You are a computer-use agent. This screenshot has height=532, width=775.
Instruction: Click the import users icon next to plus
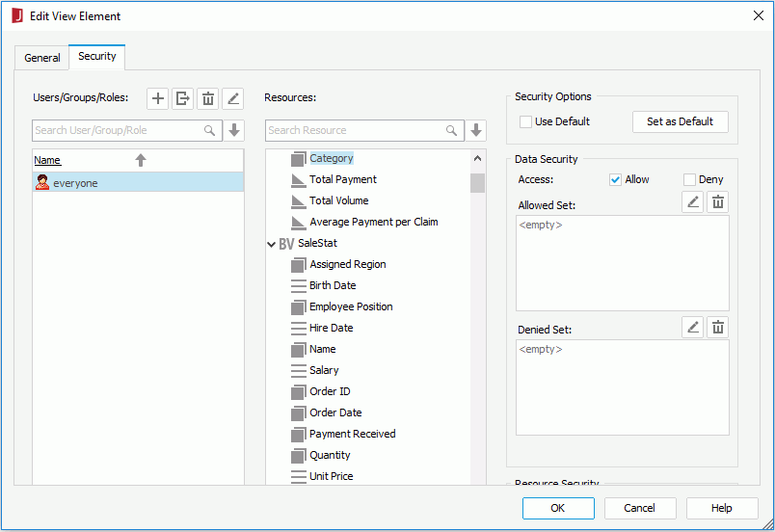[182, 99]
